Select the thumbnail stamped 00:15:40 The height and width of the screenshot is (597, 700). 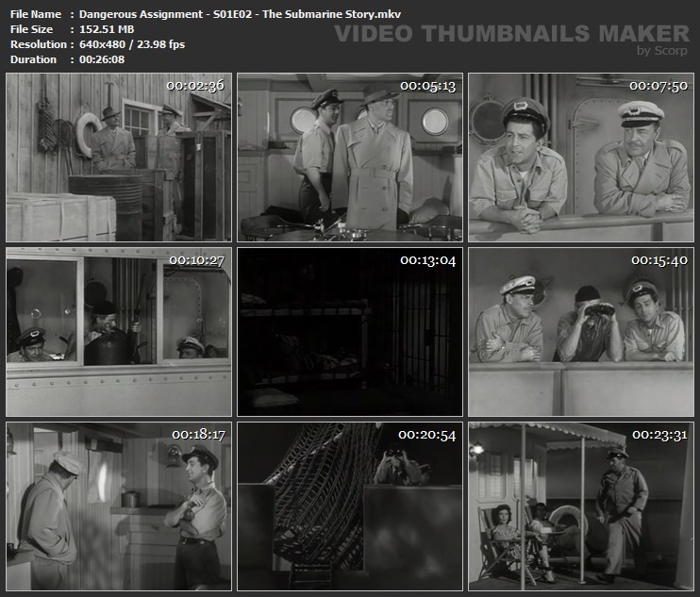(581, 332)
